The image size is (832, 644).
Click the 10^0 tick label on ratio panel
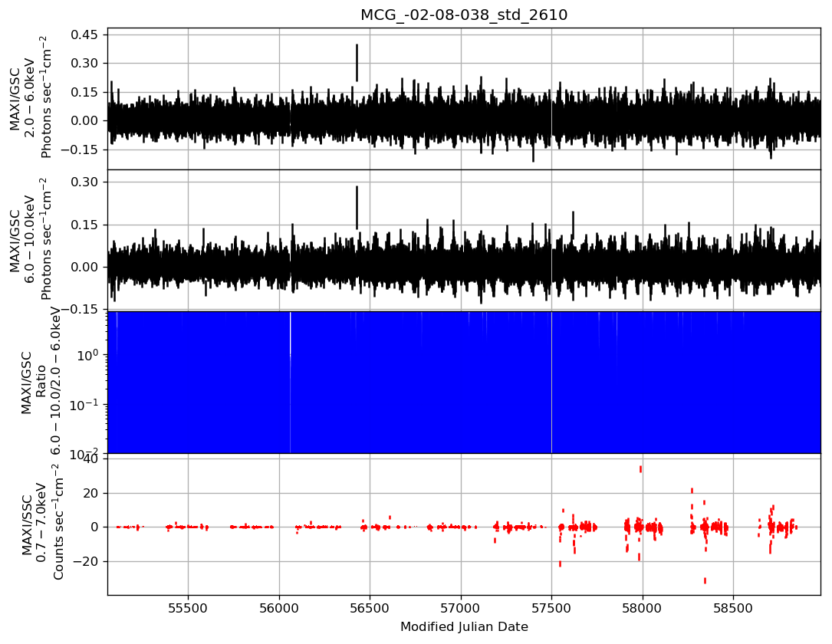point(87,354)
